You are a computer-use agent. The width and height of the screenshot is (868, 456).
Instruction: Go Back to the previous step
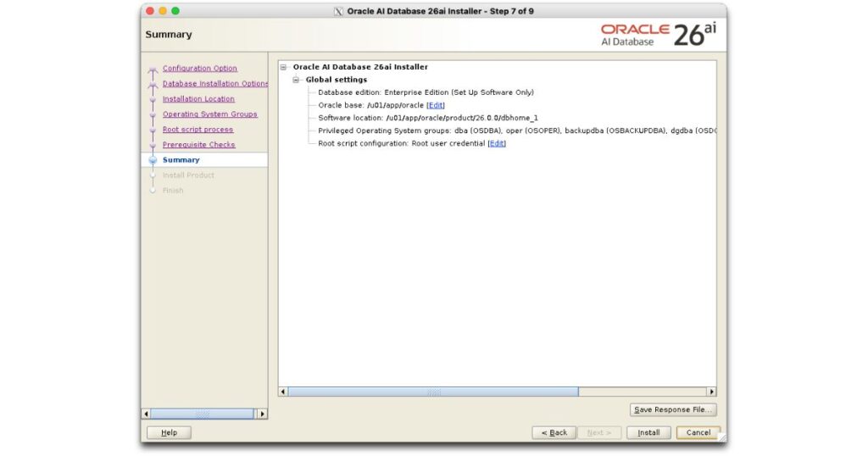point(554,433)
